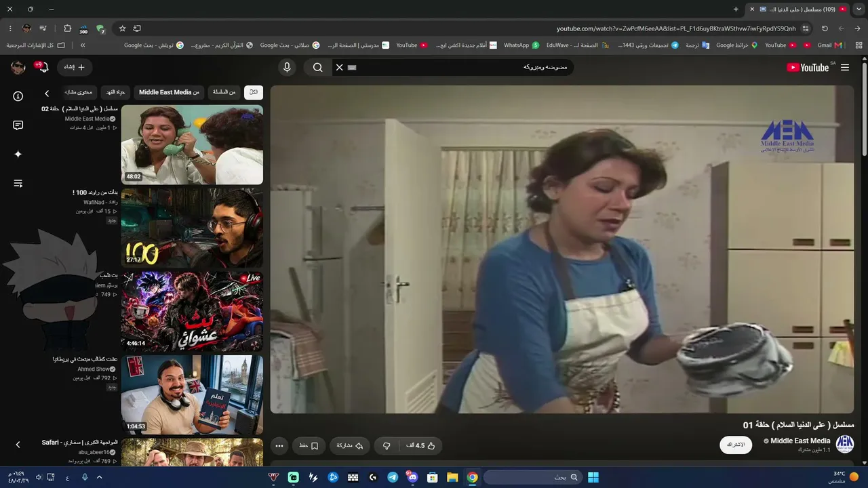Open the AI sparkle Ask icon

(x=18, y=155)
